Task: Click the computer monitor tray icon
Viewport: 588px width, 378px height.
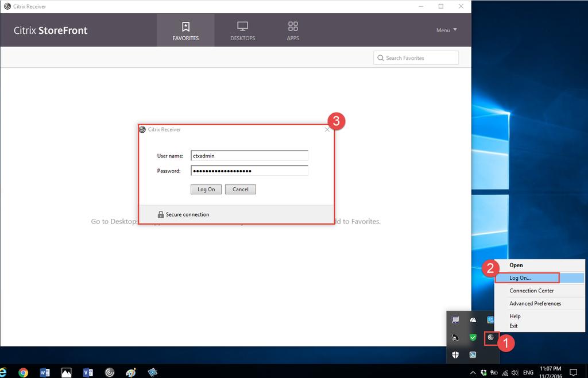Action: pyautogui.click(x=455, y=320)
